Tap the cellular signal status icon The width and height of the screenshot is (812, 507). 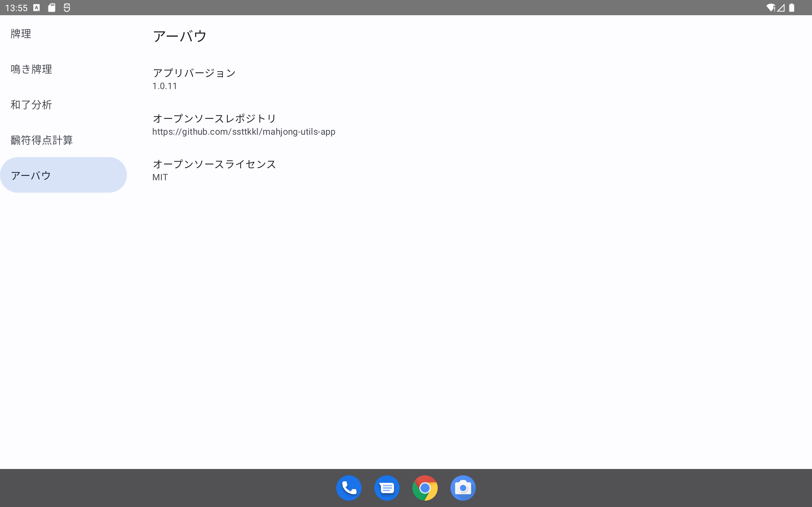(x=781, y=8)
